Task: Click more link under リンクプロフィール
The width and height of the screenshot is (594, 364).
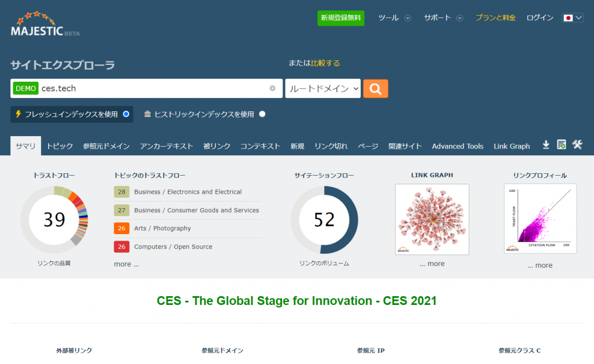Action: [540, 265]
